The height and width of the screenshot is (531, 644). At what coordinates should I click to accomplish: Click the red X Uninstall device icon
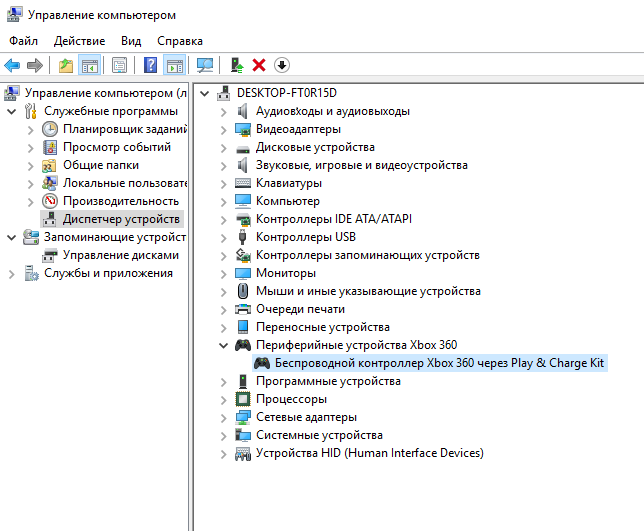(259, 65)
